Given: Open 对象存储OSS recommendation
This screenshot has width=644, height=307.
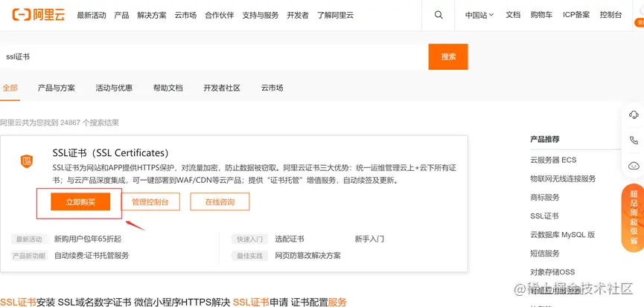Looking at the screenshot, I should (x=552, y=272).
